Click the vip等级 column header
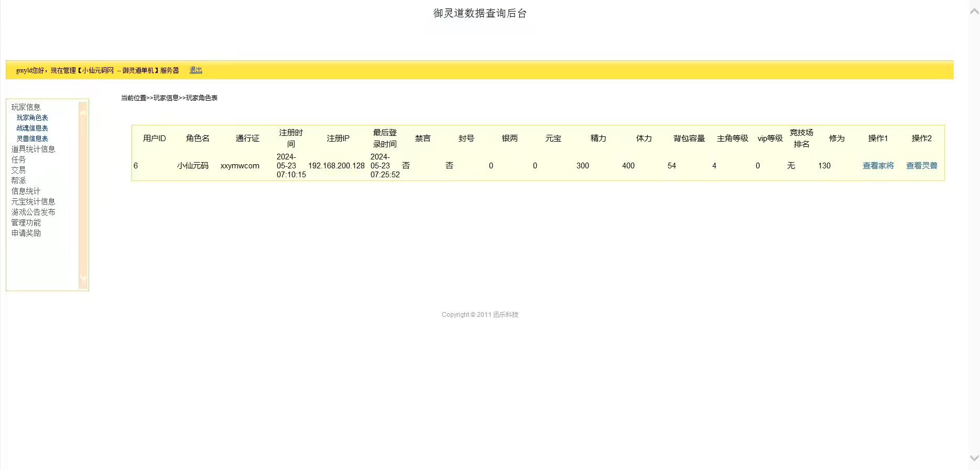Image resolution: width=980 pixels, height=470 pixels. [770, 138]
